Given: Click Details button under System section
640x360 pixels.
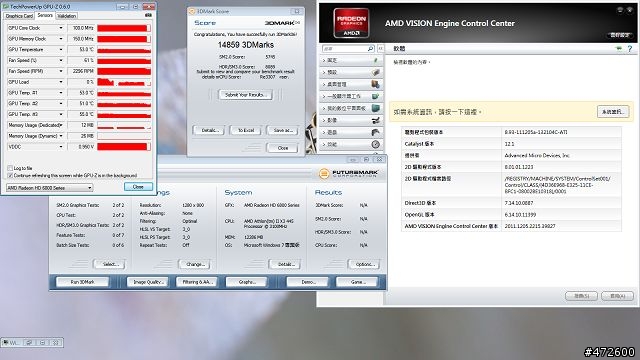Looking at the screenshot, I should coord(284,264).
